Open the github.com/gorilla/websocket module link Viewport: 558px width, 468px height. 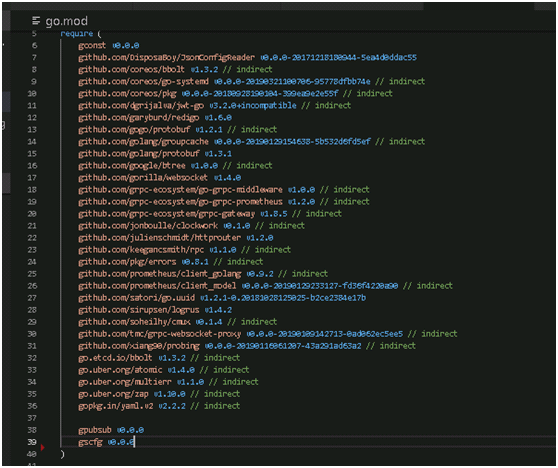pyautogui.click(x=143, y=178)
